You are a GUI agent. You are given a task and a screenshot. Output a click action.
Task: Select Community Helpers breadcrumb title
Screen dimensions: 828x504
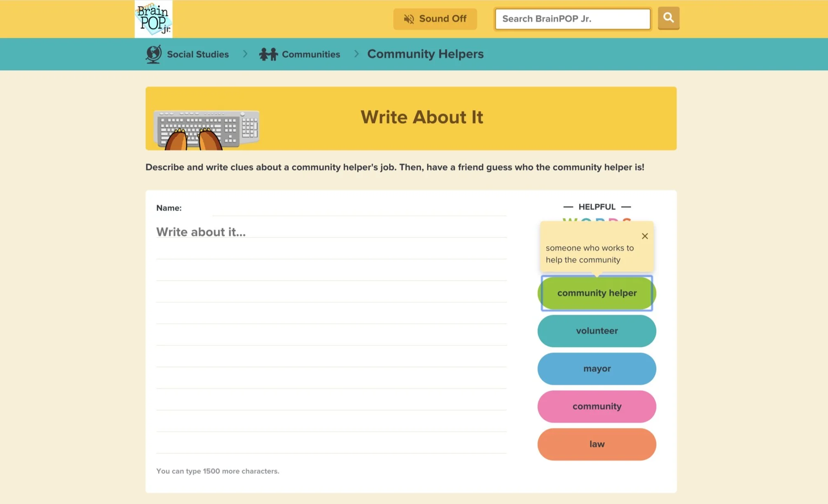(425, 54)
